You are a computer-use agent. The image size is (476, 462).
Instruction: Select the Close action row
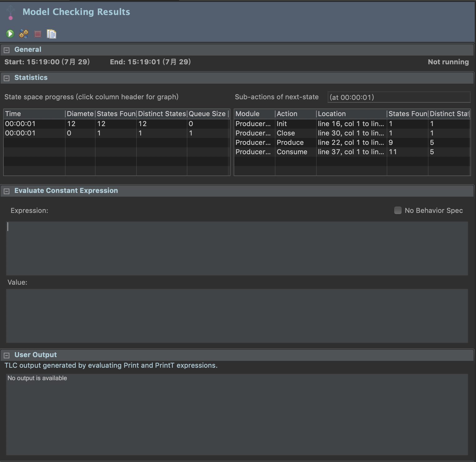click(352, 133)
